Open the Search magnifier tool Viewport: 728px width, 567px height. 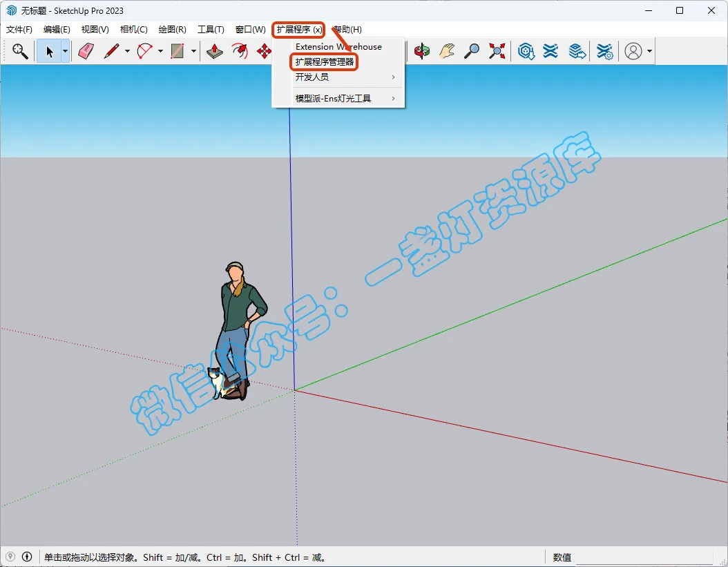[20, 51]
